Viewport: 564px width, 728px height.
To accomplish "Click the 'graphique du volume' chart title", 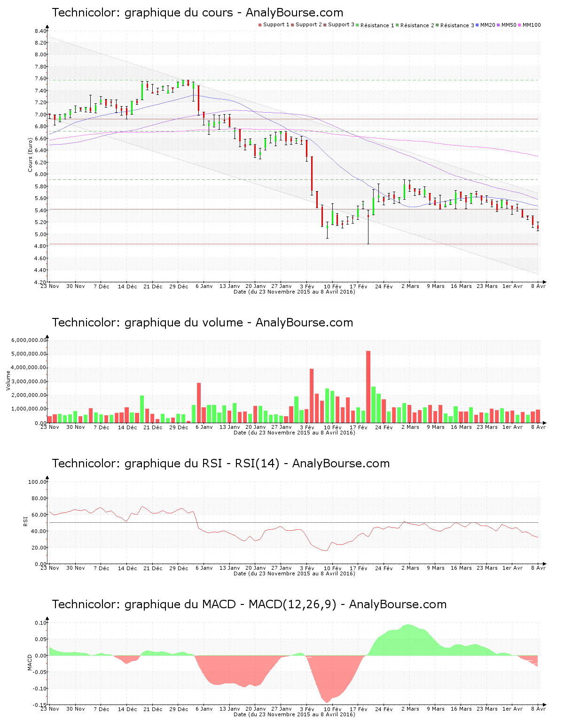I will pyautogui.click(x=203, y=323).
